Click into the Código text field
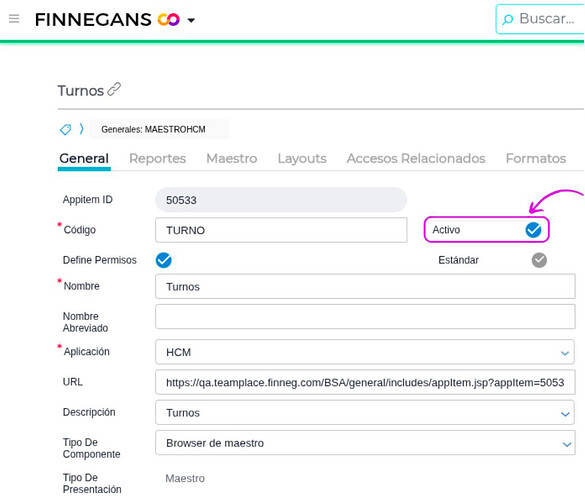 tap(281, 230)
